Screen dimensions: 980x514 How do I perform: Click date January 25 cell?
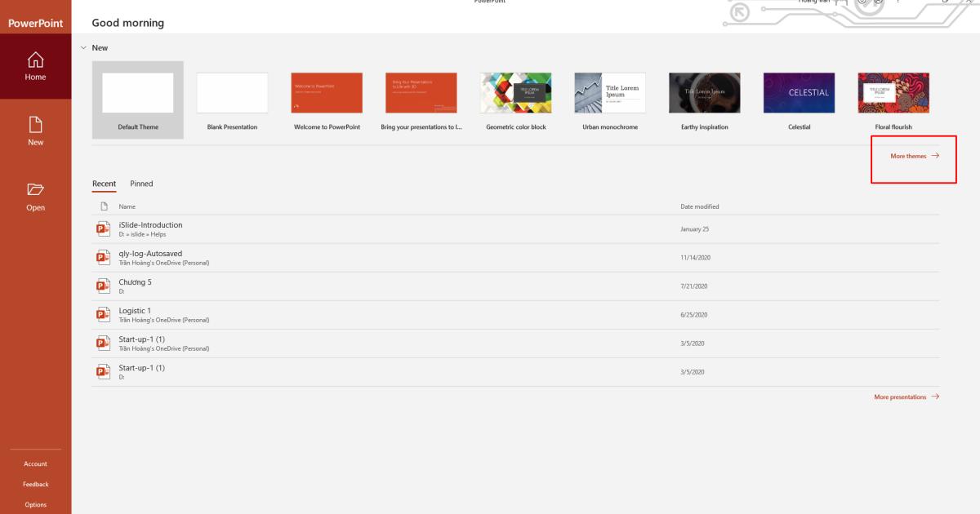click(x=695, y=229)
